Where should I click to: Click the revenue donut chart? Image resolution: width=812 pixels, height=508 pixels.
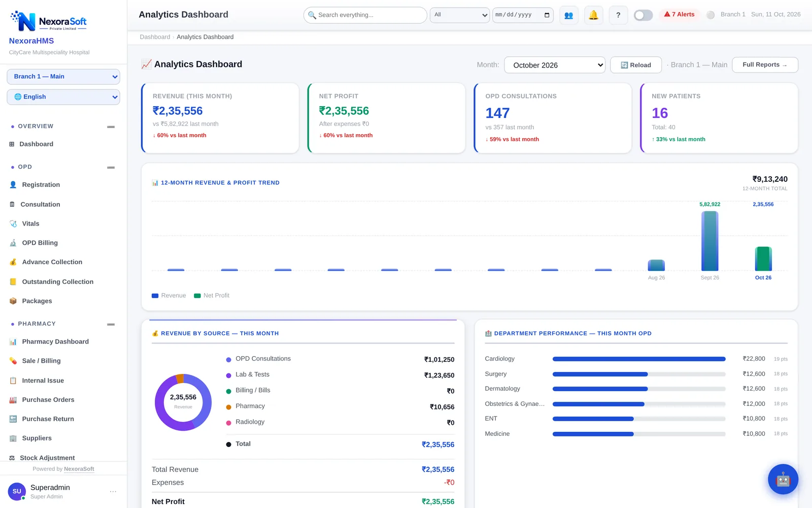coord(183,402)
